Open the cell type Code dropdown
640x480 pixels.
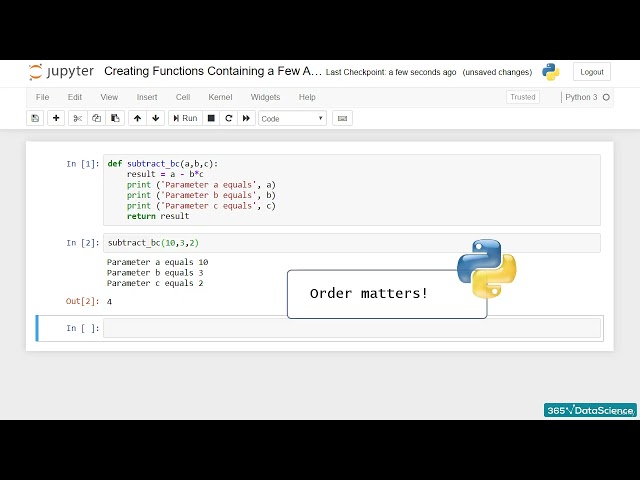(292, 119)
